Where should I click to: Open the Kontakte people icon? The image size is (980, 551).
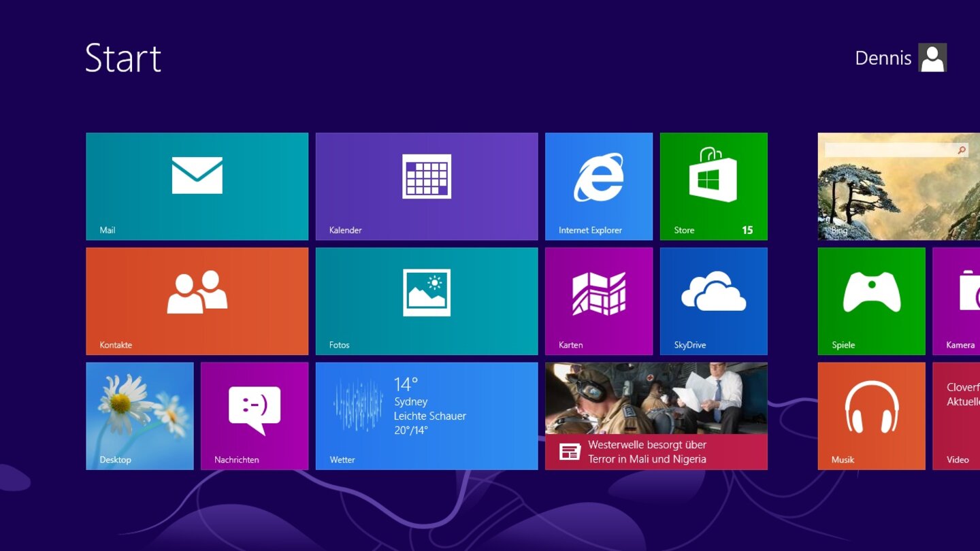point(197,292)
